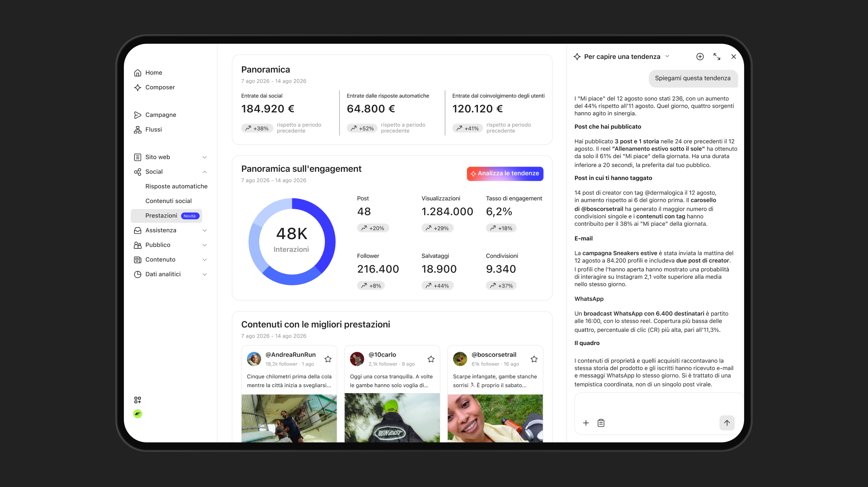Open Home in the sidebar

(148, 73)
